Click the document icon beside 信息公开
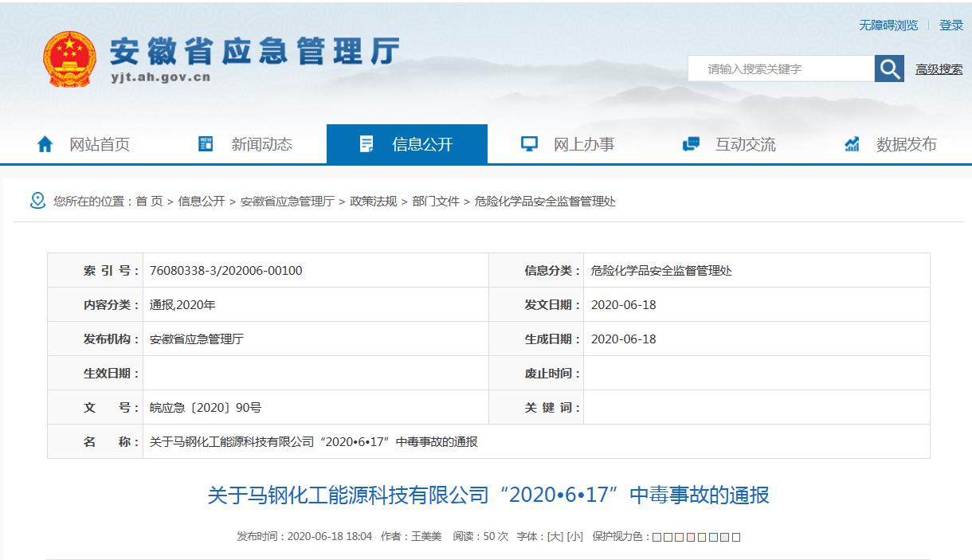The width and height of the screenshot is (972, 560). 366,144
